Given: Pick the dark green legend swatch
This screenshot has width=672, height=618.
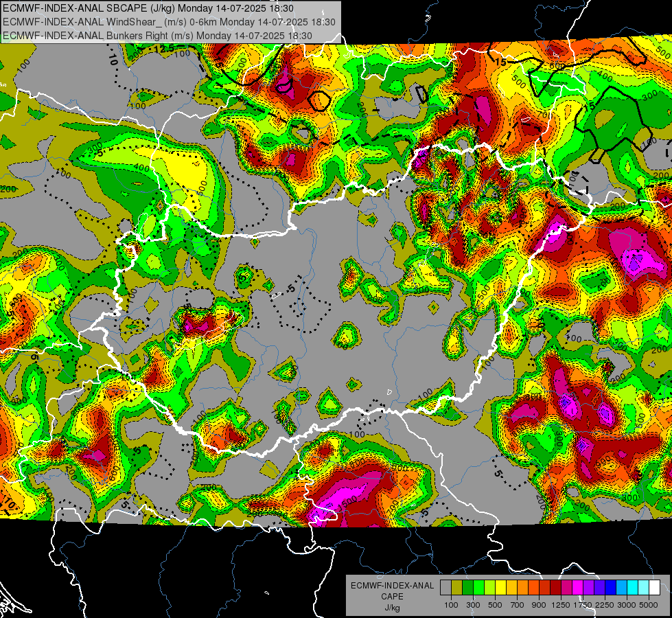Looking at the screenshot, I should click(467, 587).
